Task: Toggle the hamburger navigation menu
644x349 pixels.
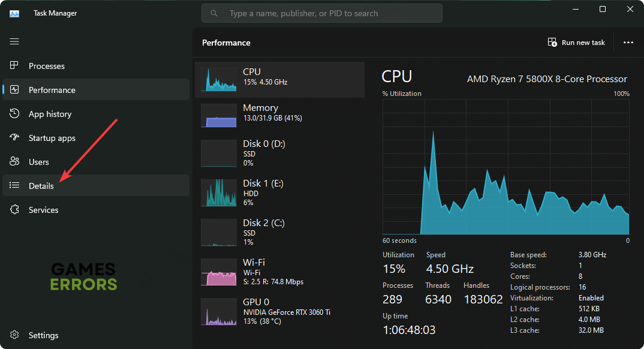Action: point(14,41)
